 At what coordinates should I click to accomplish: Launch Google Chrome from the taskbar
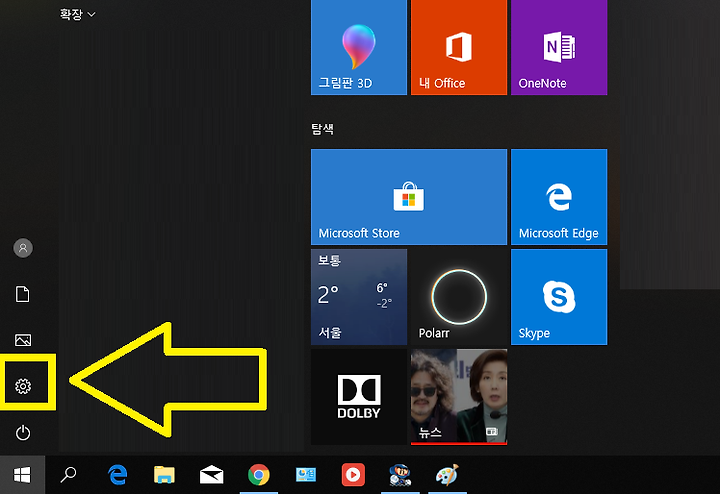[259, 475]
